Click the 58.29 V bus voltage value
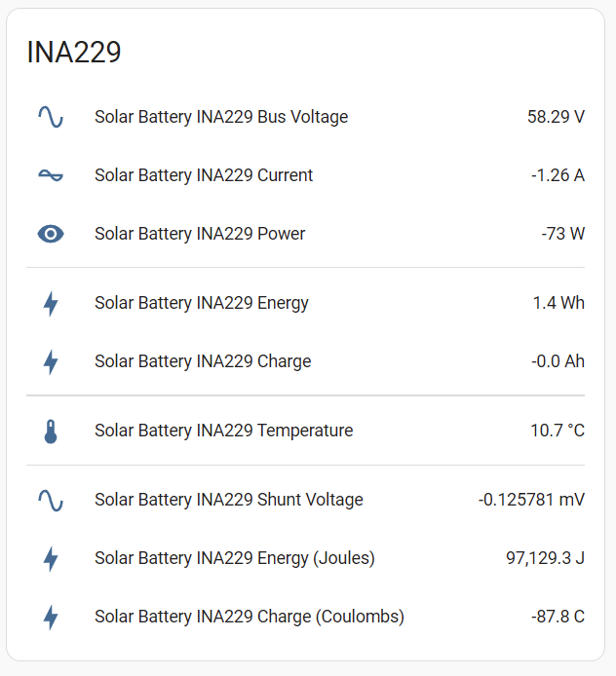This screenshot has height=676, width=616. click(556, 117)
